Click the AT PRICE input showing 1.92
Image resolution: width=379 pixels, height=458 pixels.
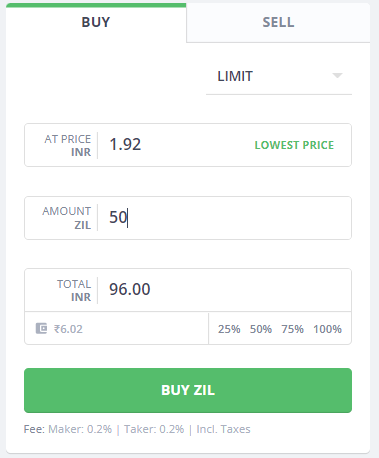[x=177, y=145]
